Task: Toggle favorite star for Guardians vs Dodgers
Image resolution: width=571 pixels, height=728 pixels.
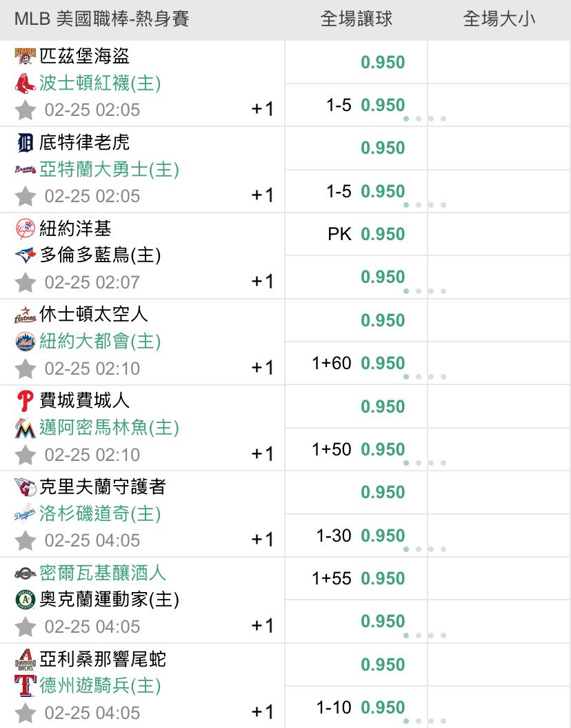Action: [x=26, y=540]
